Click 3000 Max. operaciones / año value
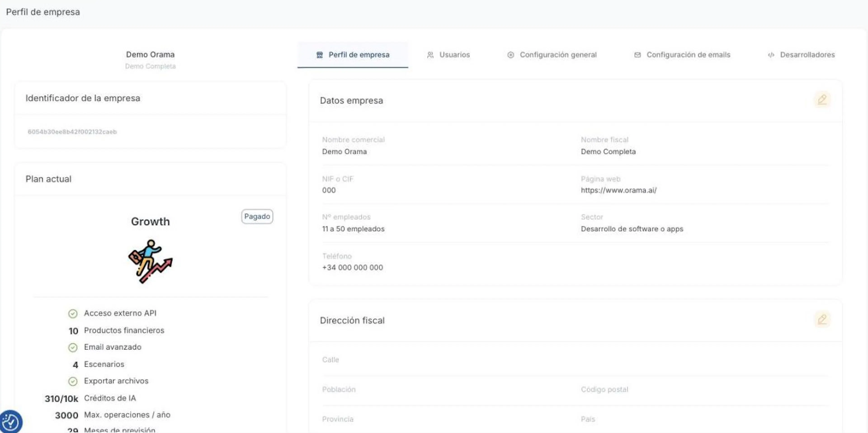This screenshot has width=868, height=433. point(66,415)
